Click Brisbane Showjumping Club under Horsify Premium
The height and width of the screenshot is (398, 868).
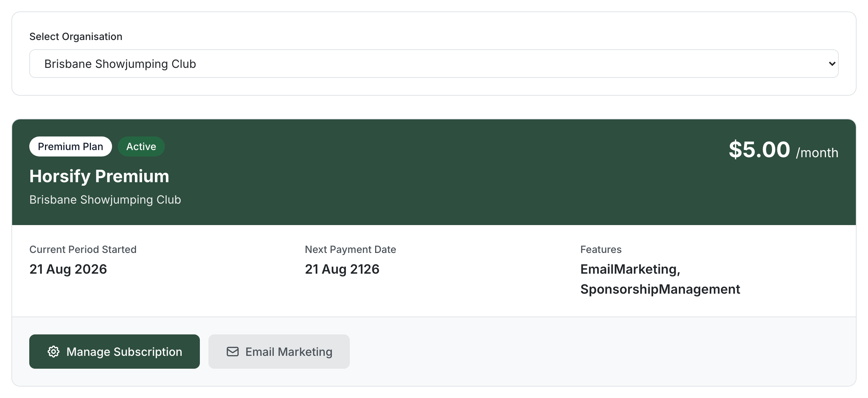point(105,200)
